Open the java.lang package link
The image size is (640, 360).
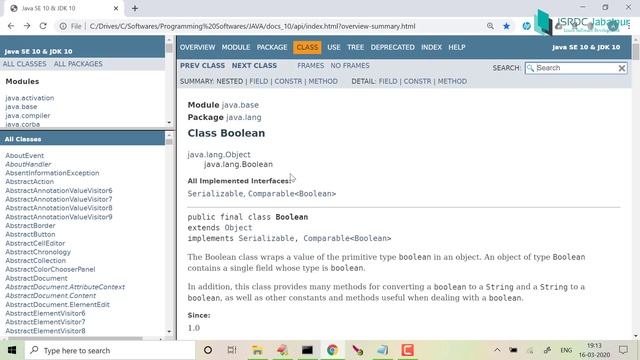(x=244, y=117)
